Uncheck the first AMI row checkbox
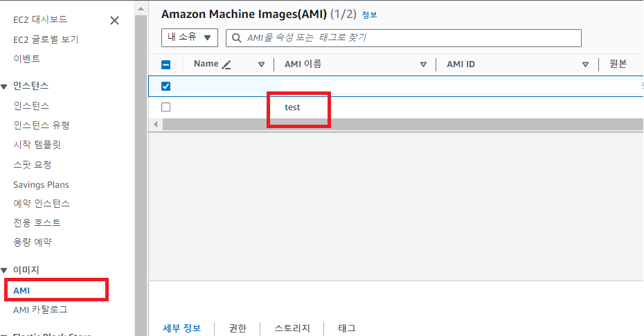The width and height of the screenshot is (644, 336). point(166,87)
